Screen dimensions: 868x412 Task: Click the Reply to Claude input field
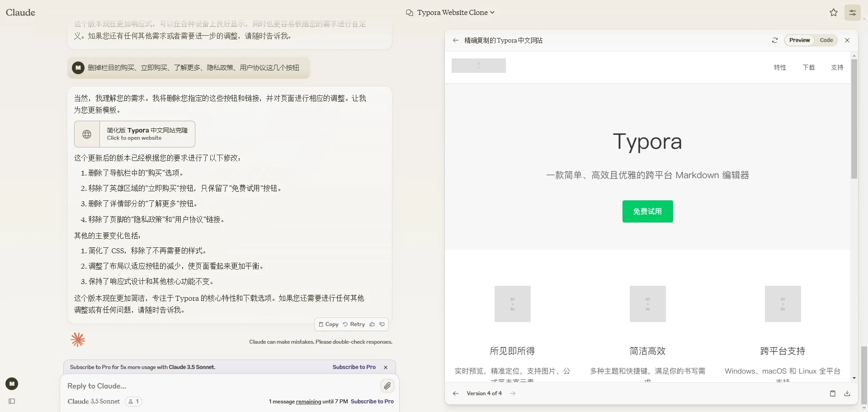222,386
